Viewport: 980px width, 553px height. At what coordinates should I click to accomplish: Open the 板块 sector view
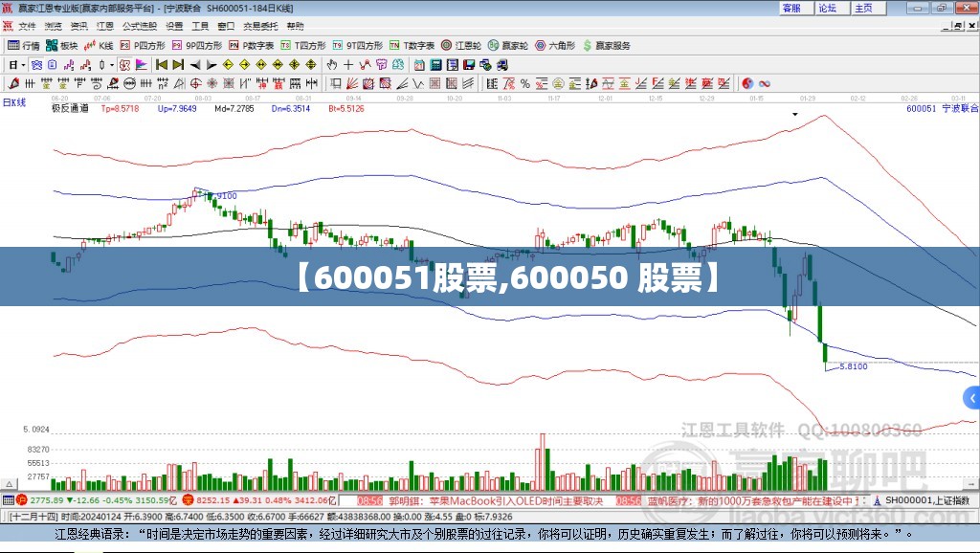(x=62, y=45)
